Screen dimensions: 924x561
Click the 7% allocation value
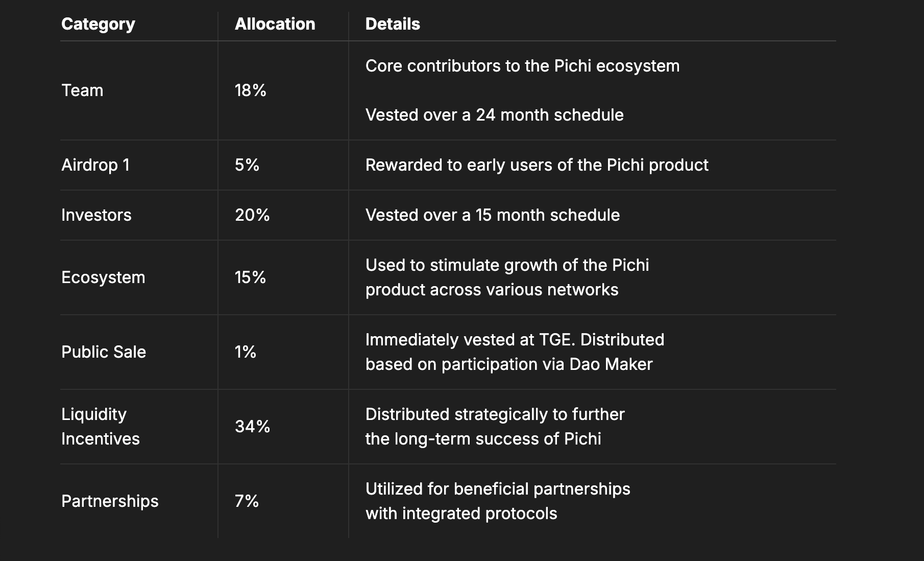coord(247,501)
